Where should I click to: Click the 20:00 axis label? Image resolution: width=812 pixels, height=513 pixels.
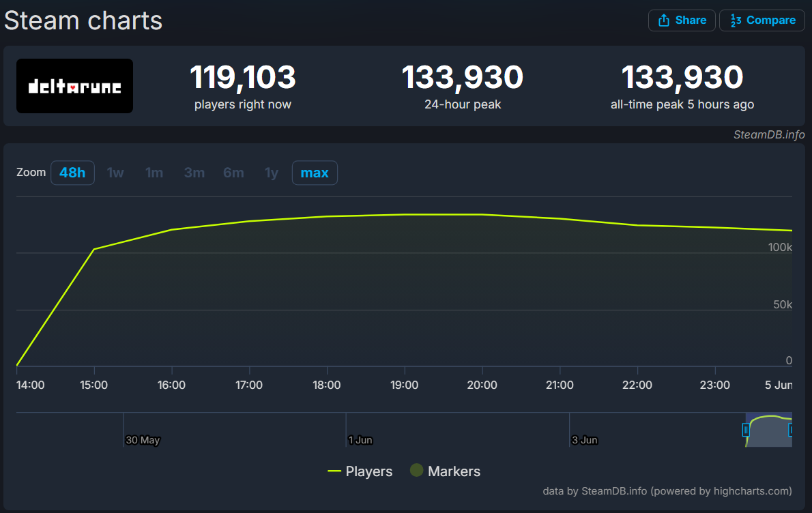(x=482, y=385)
